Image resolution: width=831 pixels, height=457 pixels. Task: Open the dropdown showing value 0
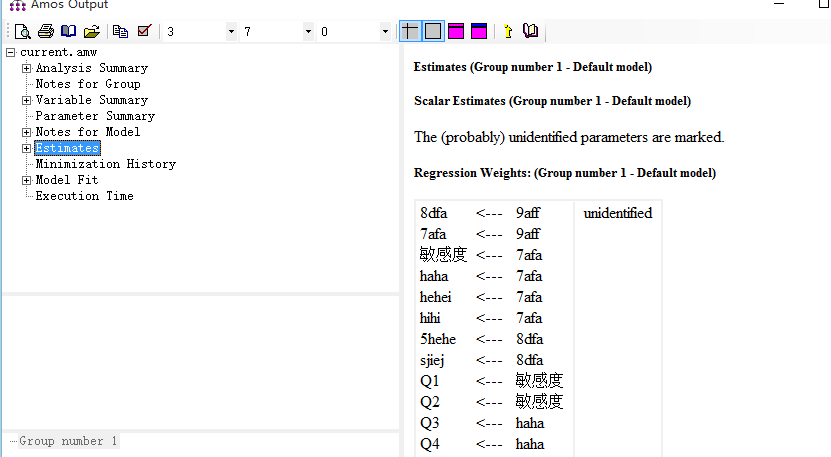[385, 32]
